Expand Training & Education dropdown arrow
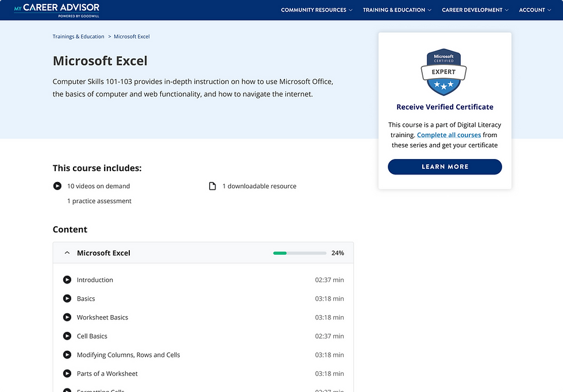Viewport: 563px width, 392px height. click(430, 10)
